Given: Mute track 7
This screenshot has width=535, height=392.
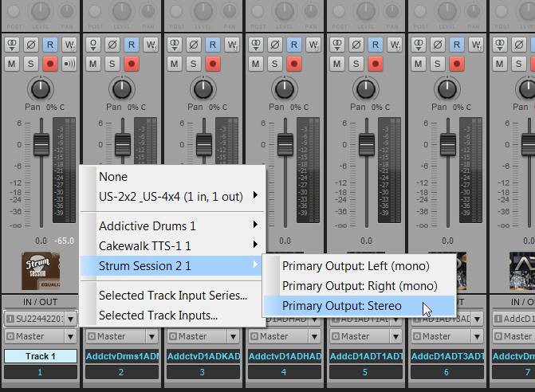Looking at the screenshot, I should [500, 64].
